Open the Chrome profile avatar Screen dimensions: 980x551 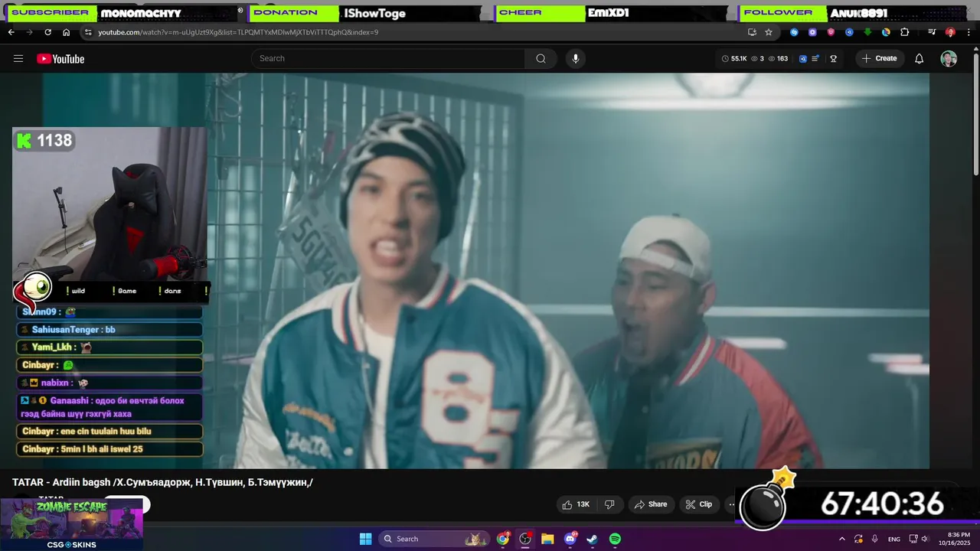click(x=950, y=32)
